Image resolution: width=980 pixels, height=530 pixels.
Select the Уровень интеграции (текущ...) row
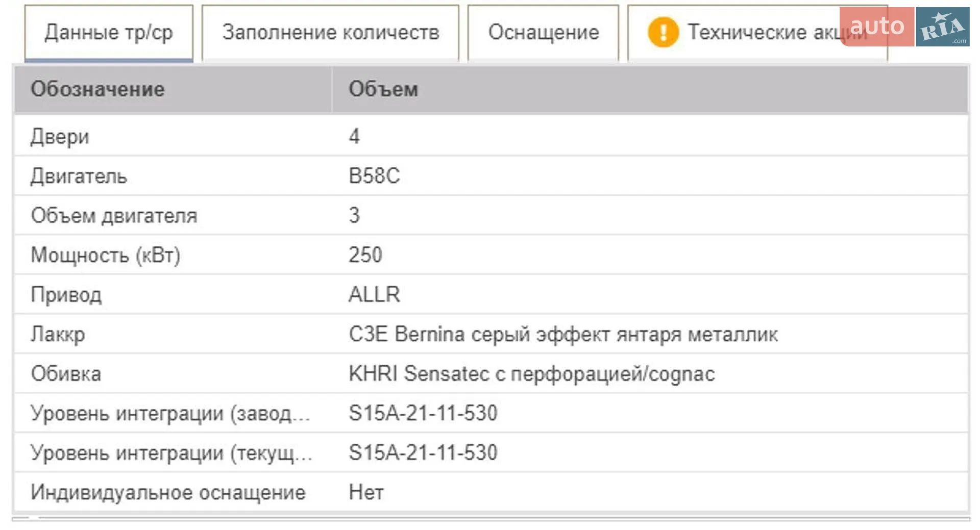(x=491, y=453)
